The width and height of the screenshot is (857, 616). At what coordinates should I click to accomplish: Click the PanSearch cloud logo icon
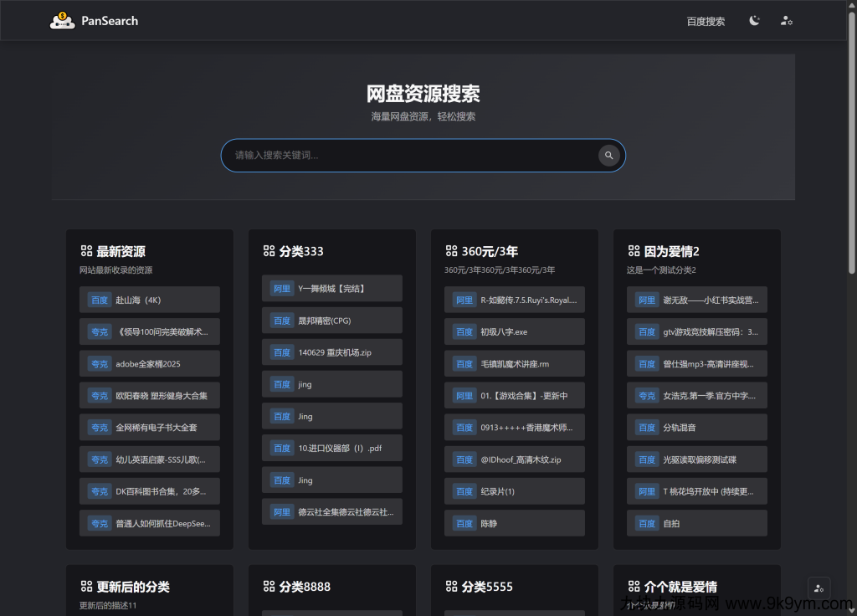(x=63, y=21)
